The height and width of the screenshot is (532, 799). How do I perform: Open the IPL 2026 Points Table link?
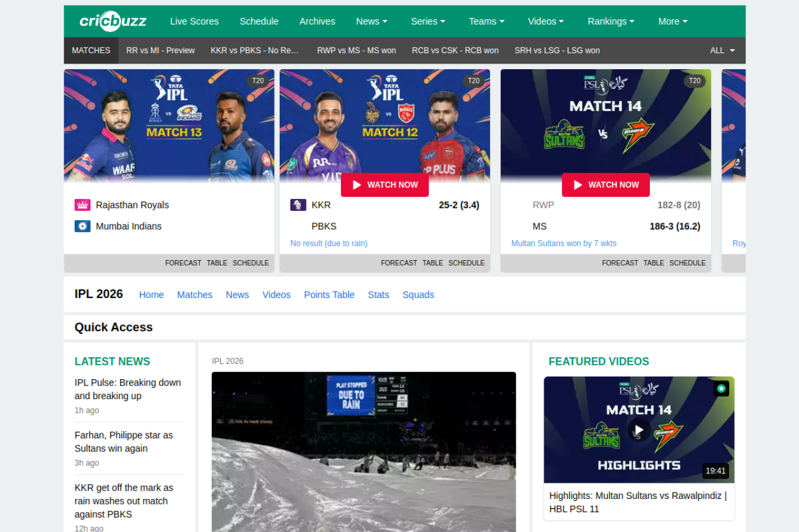pos(329,295)
